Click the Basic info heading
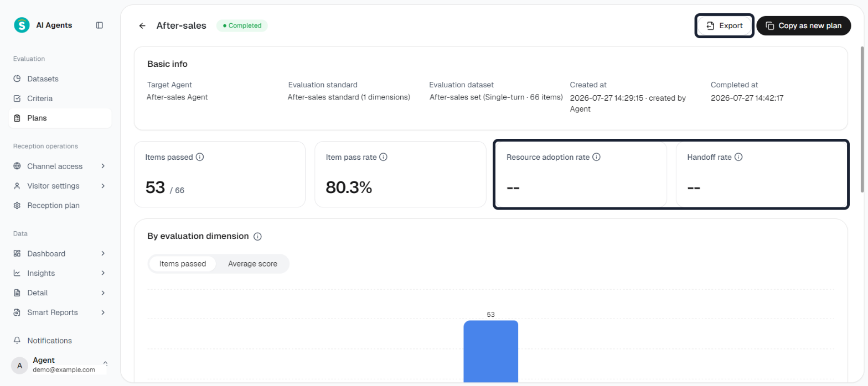868x386 pixels. click(167, 64)
